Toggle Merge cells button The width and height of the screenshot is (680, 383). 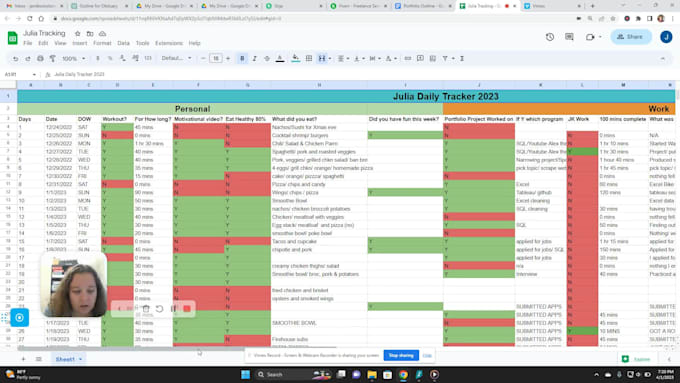(x=322, y=59)
